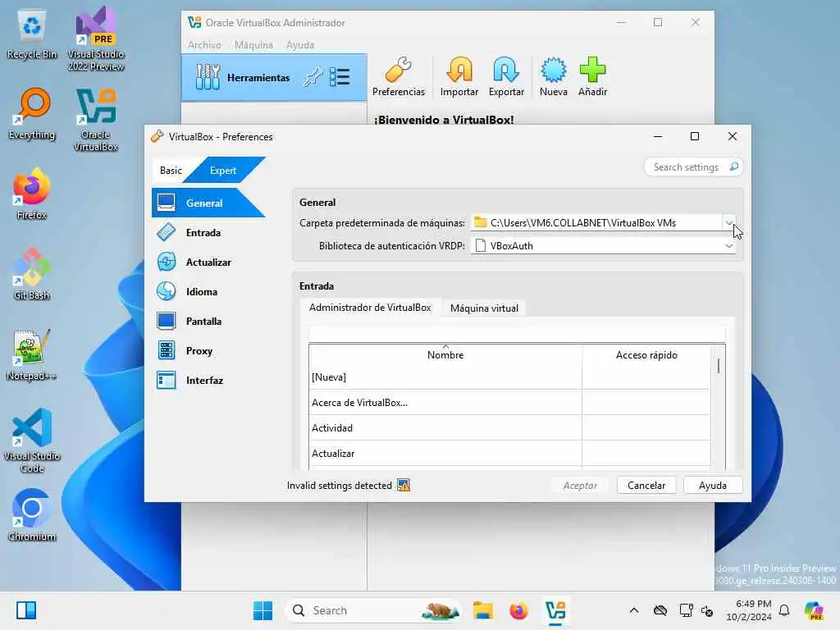The height and width of the screenshot is (630, 840).
Task: Open Git Bash desktop shortcut
Action: tap(32, 274)
